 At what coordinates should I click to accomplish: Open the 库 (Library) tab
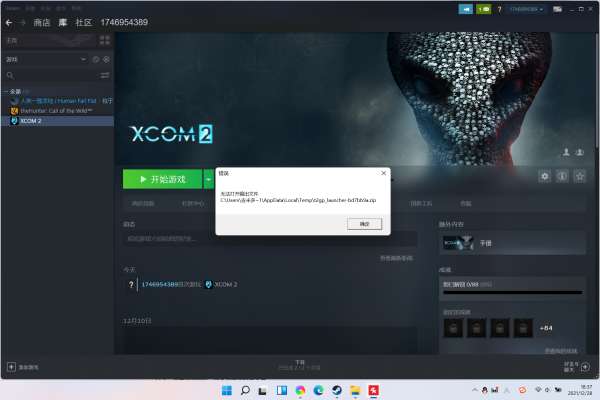point(63,23)
